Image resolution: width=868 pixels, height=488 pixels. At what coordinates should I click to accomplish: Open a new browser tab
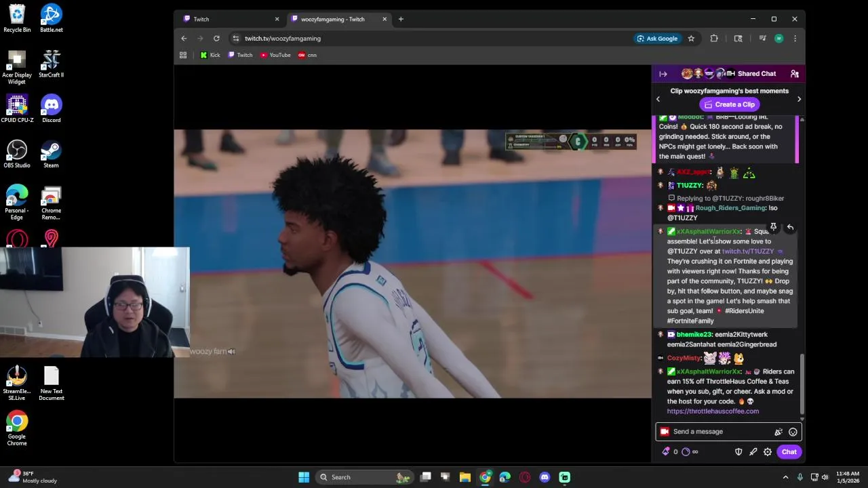[x=401, y=19]
